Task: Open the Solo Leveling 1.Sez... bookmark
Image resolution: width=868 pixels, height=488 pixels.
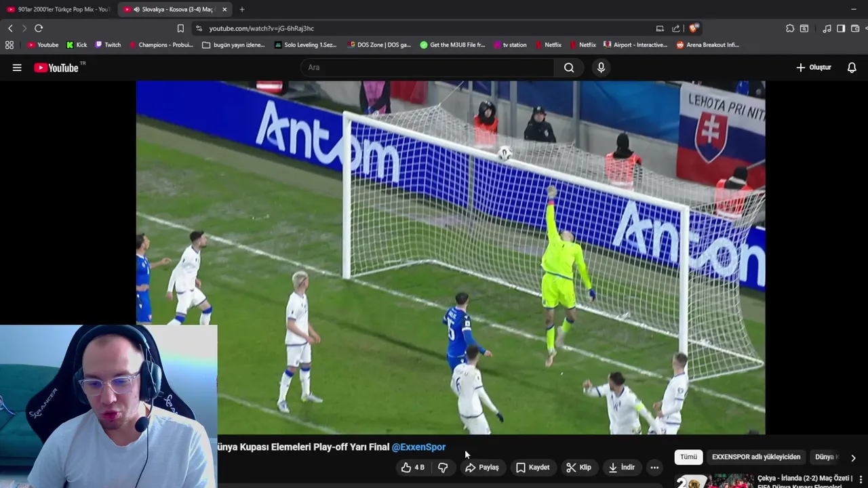Action: tap(306, 45)
